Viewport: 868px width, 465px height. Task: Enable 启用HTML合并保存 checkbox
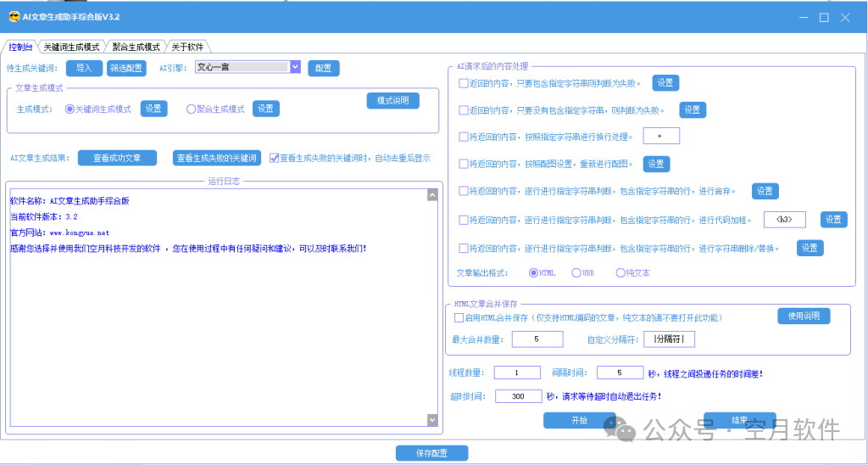point(459,318)
